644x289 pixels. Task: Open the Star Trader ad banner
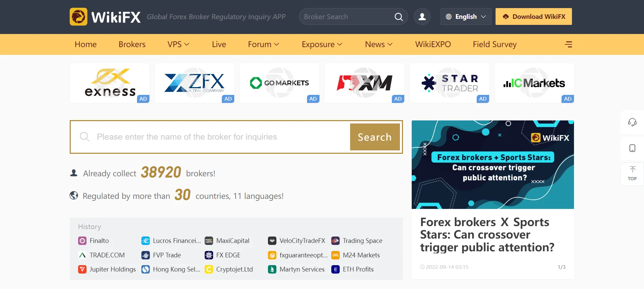pos(449,83)
